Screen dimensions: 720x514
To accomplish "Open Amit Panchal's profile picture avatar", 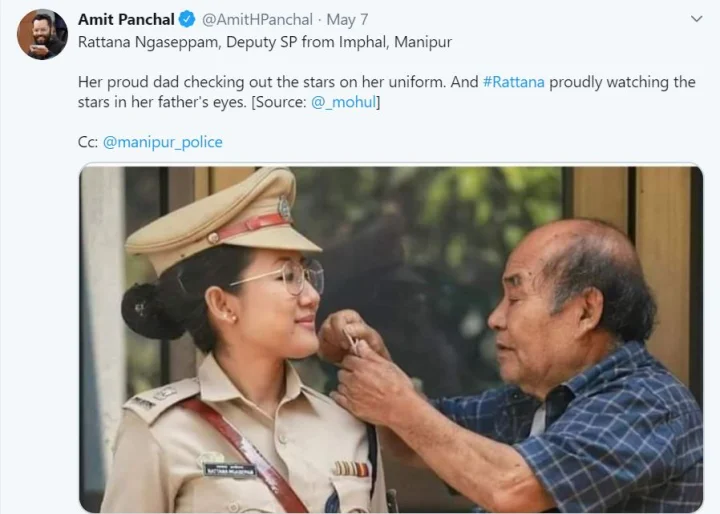I will tap(42, 35).
